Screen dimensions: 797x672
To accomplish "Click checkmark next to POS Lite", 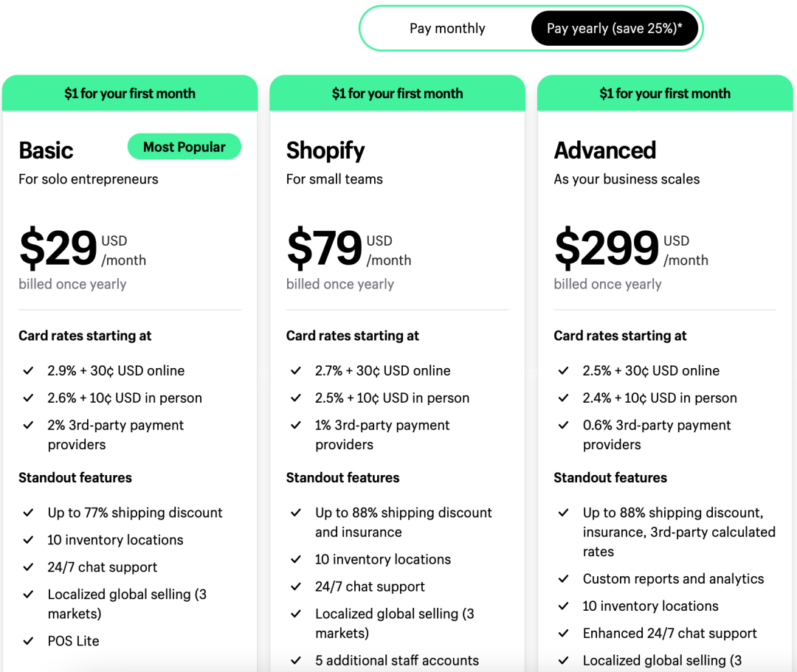I will (29, 641).
